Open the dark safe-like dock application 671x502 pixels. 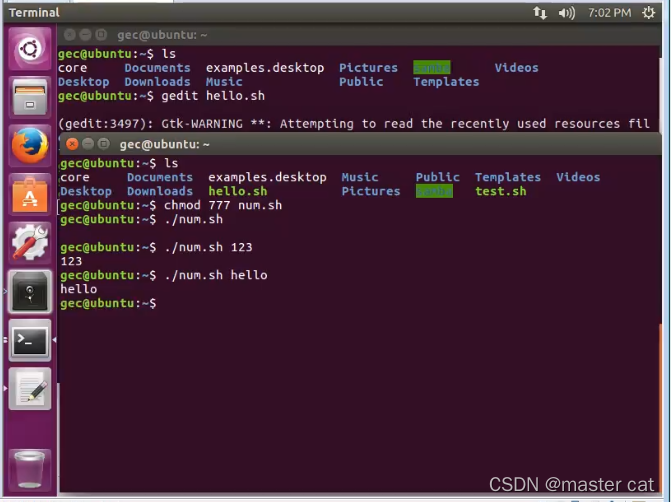coord(30,291)
